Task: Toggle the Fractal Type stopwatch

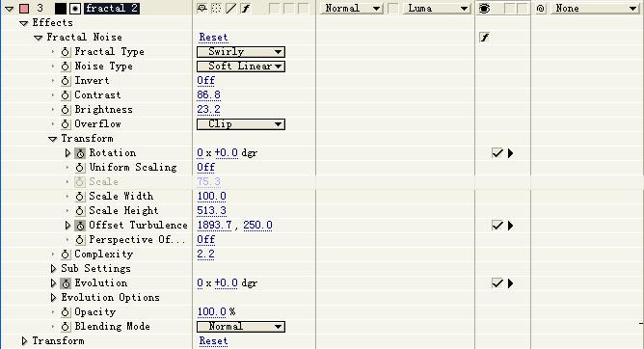Action: pos(66,52)
